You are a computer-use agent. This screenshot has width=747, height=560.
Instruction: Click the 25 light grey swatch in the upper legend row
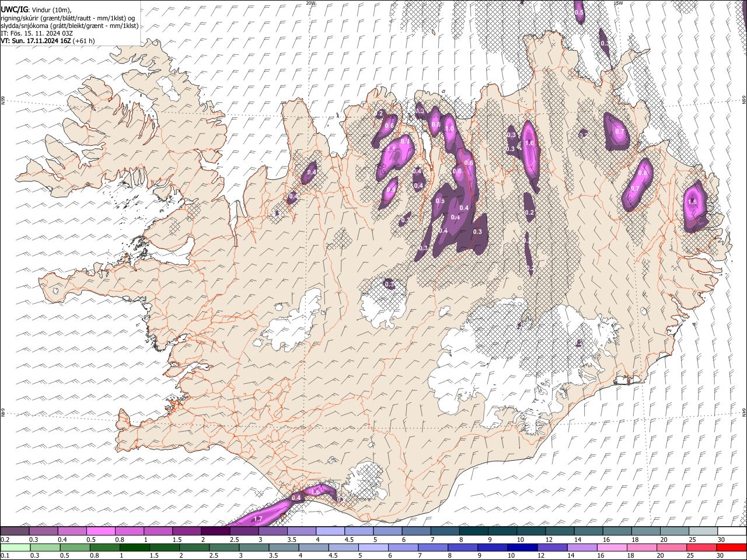coord(703,531)
